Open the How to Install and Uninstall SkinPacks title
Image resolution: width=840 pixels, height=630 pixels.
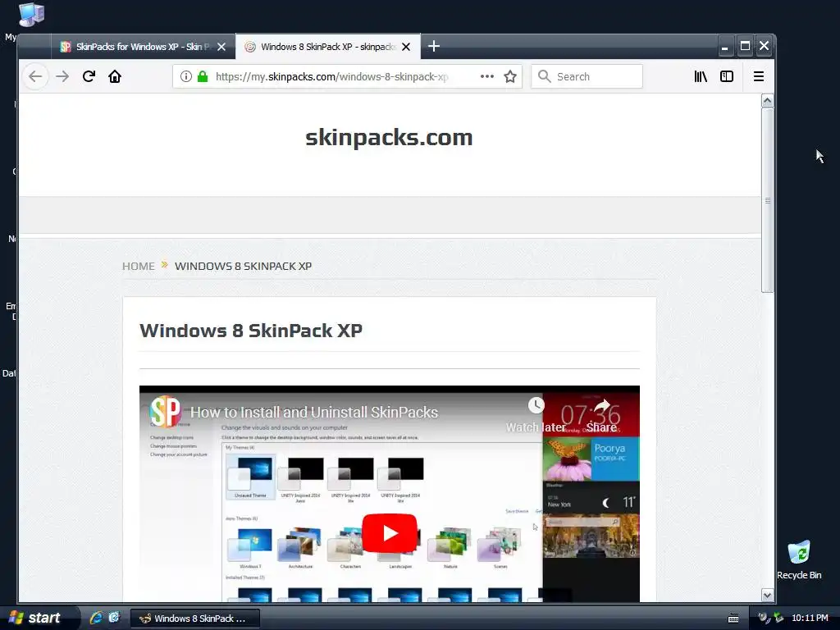click(314, 412)
